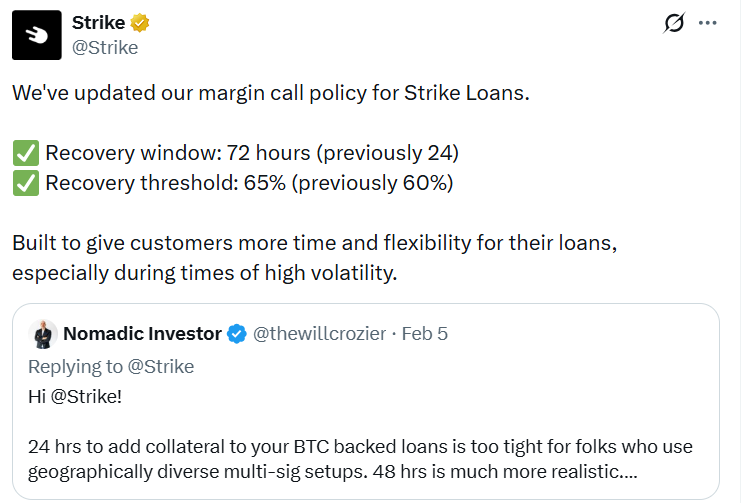Viewport: 746px width, 503px height.
Task: Click the blue verified badge beside Nomadic Investor
Action: coord(237,334)
